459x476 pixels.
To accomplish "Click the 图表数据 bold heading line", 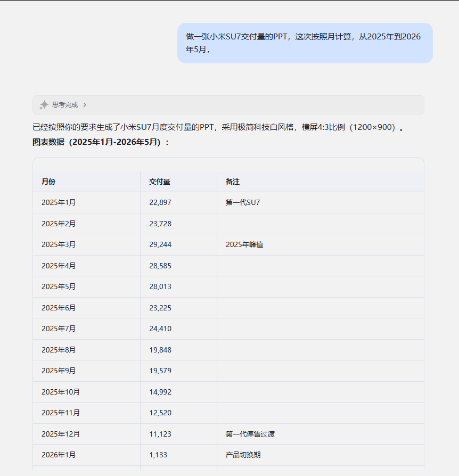I will point(101,142).
